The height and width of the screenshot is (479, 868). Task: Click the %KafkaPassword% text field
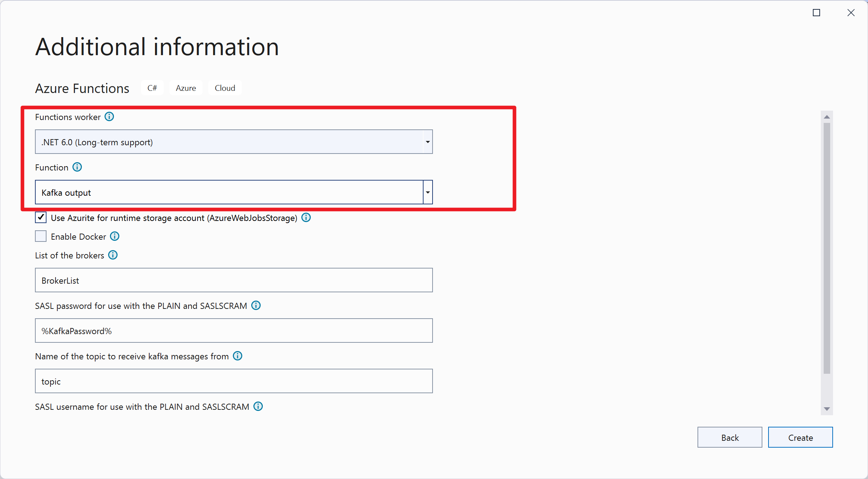tap(234, 331)
